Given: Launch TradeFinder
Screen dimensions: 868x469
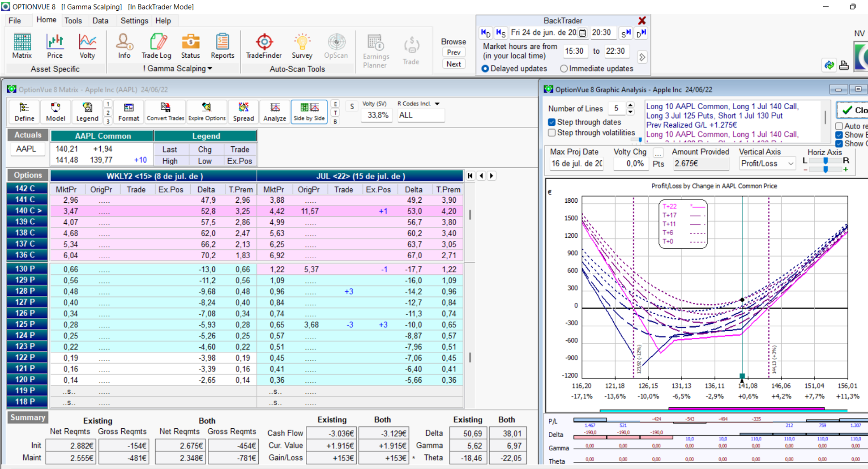Looking at the screenshot, I should point(264,46).
